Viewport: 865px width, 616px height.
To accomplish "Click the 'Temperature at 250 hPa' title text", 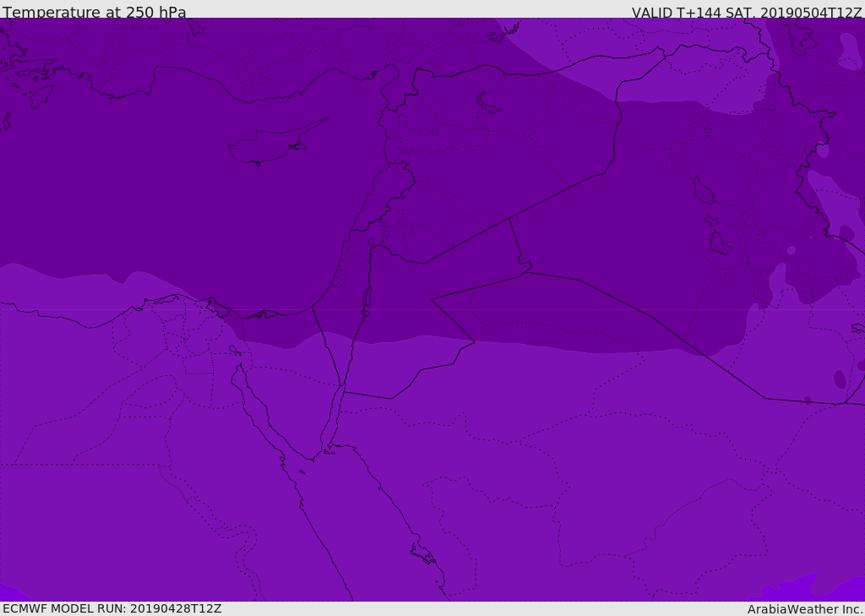I will point(95,12).
